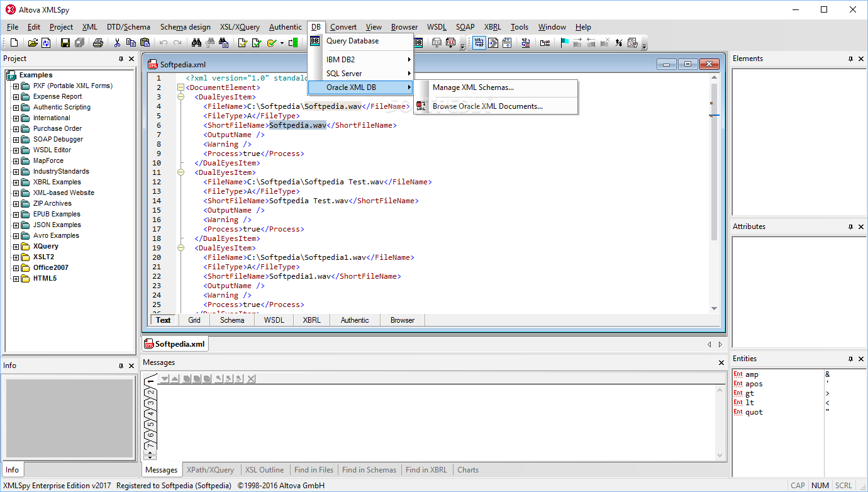The image size is (868, 492).
Task: Click the clear messages X icon
Action: pyautogui.click(x=251, y=379)
